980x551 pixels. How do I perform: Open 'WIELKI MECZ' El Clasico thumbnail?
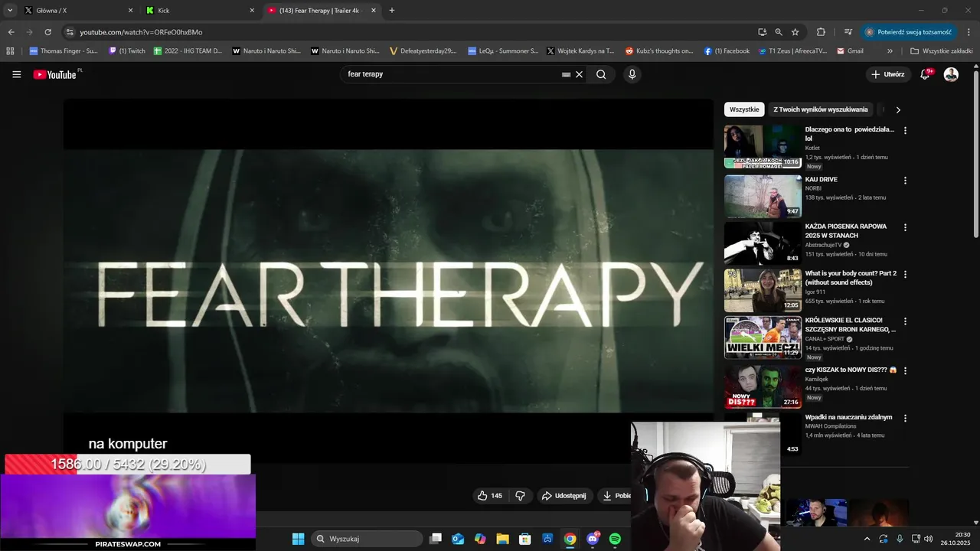tap(763, 337)
